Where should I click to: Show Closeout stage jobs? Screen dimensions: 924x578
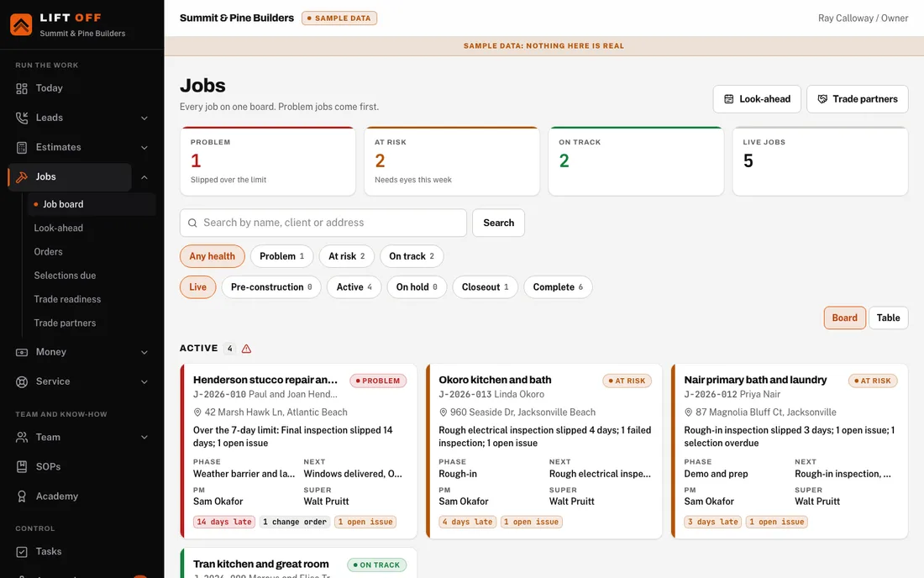pos(485,287)
